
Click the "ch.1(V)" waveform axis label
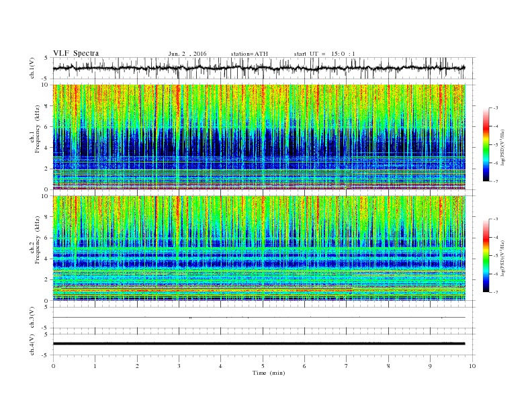point(32,68)
